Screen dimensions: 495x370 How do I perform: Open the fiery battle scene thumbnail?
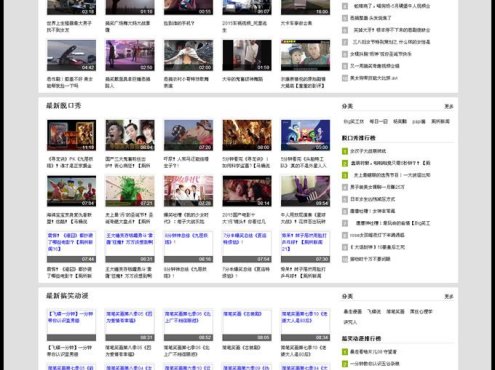247,135
